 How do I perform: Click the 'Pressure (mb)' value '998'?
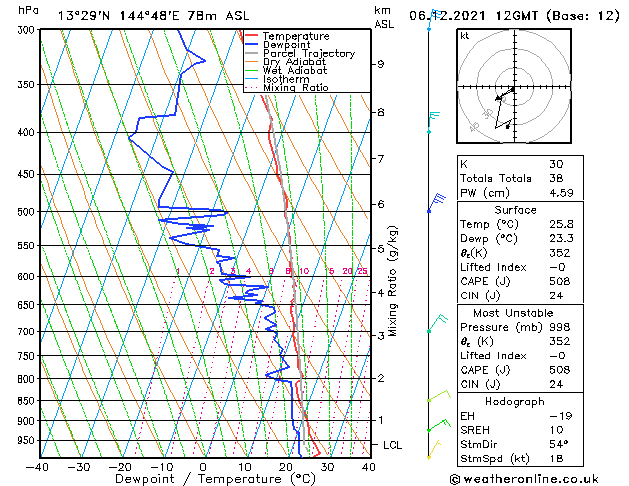(x=560, y=327)
